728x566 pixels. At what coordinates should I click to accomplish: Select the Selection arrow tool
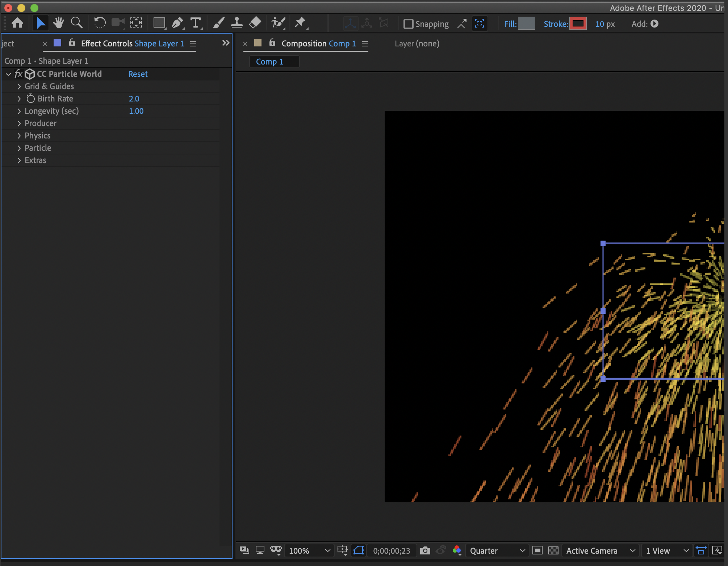click(40, 23)
